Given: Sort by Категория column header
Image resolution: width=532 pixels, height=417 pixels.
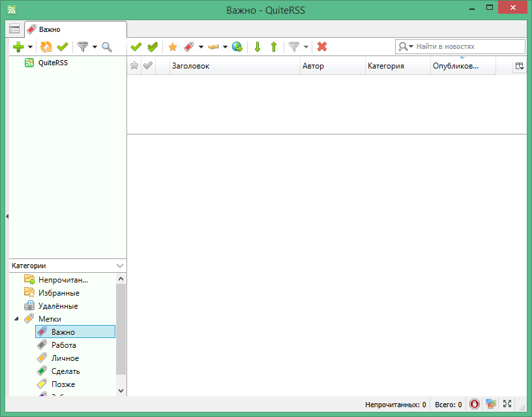Looking at the screenshot, I should click(398, 65).
